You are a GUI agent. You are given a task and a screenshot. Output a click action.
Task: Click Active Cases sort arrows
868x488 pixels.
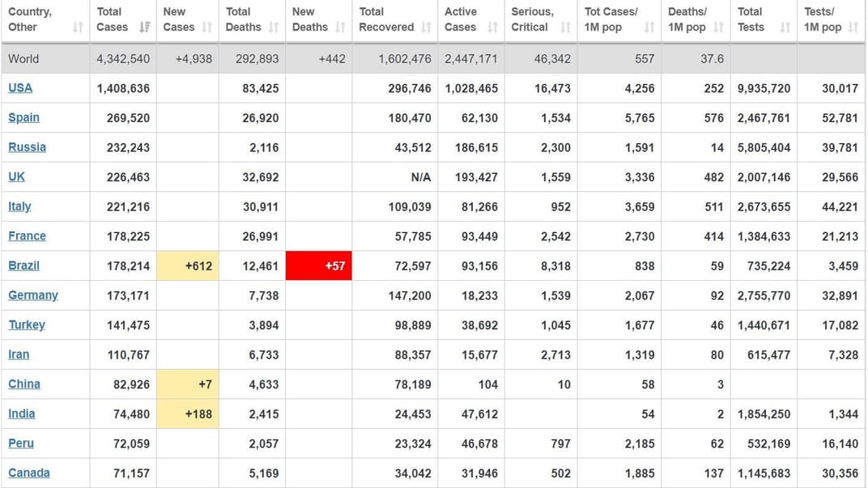(492, 28)
